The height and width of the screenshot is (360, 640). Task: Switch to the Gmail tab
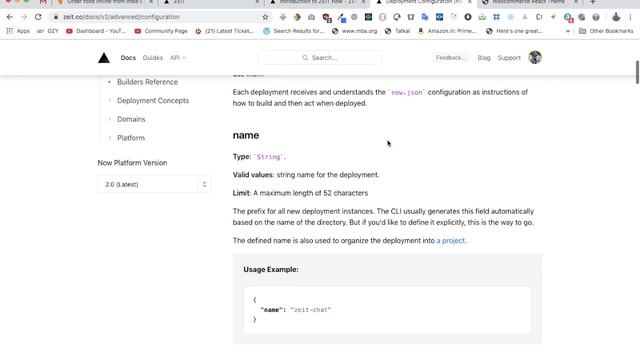(43, 2)
